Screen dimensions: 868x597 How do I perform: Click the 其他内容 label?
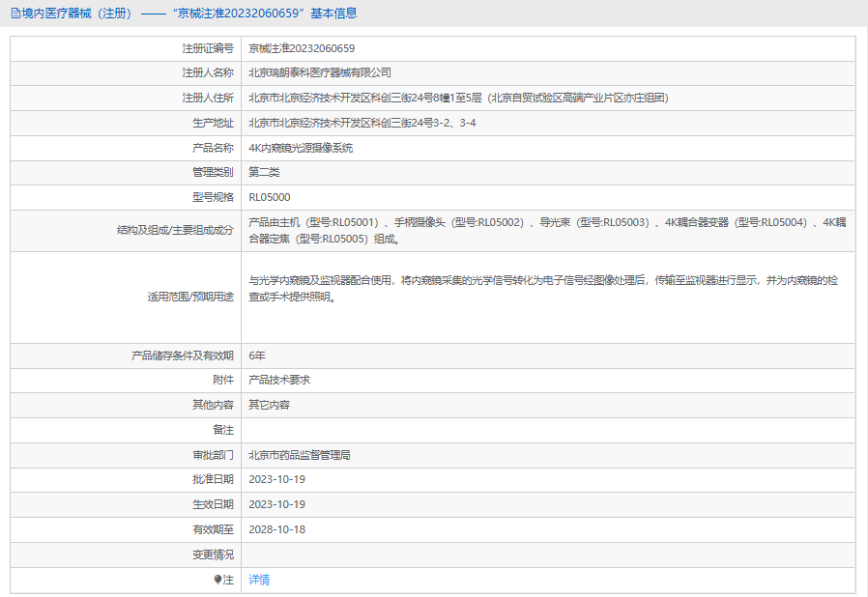tap(213, 405)
